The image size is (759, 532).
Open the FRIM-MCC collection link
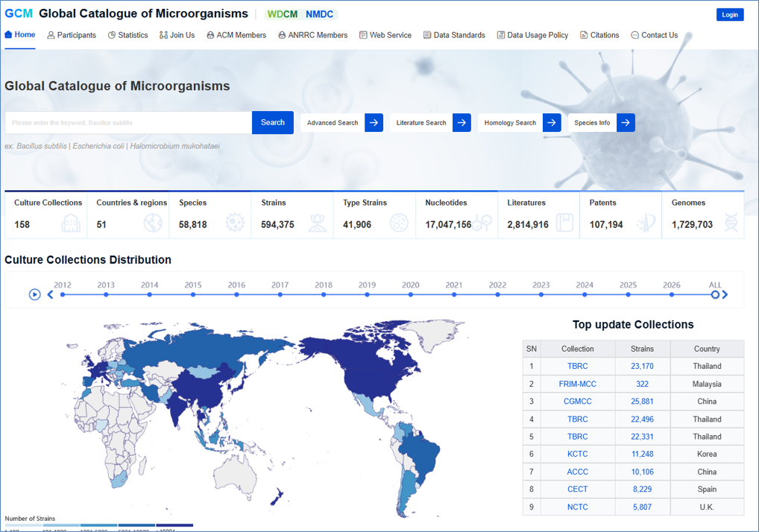click(578, 384)
